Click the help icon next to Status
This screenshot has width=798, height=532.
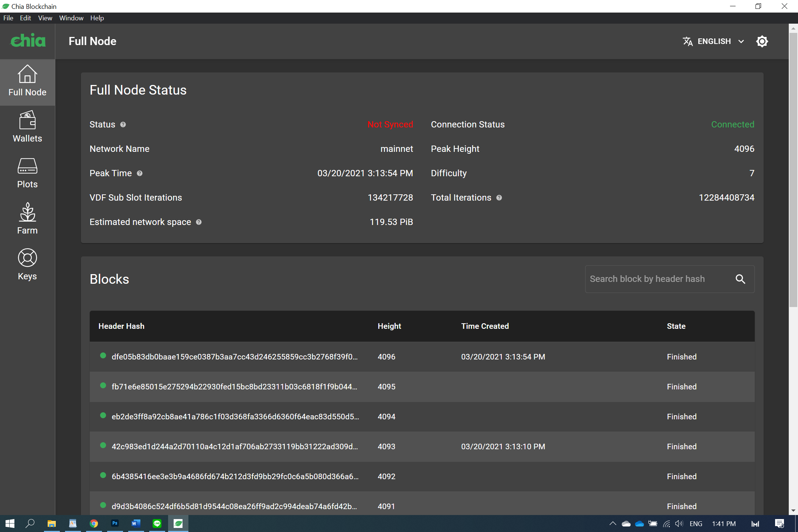click(123, 125)
